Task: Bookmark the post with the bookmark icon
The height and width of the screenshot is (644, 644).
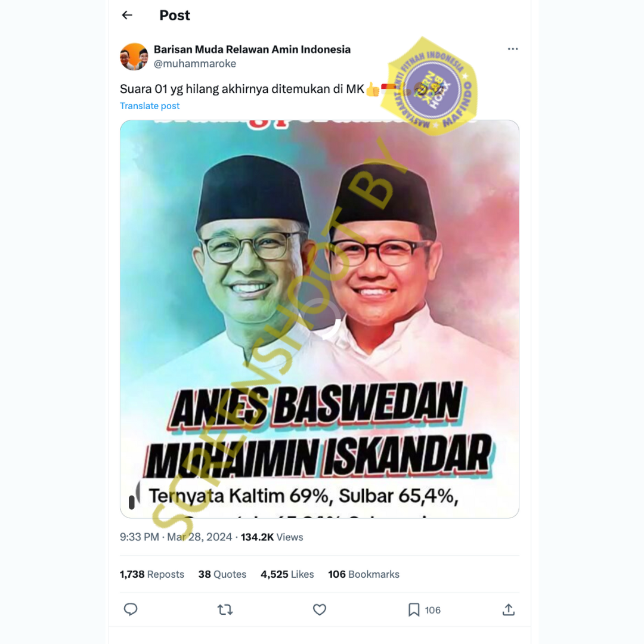Action: [414, 609]
